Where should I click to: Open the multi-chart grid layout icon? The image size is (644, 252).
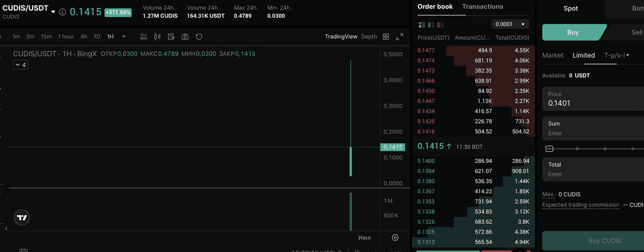(386, 37)
